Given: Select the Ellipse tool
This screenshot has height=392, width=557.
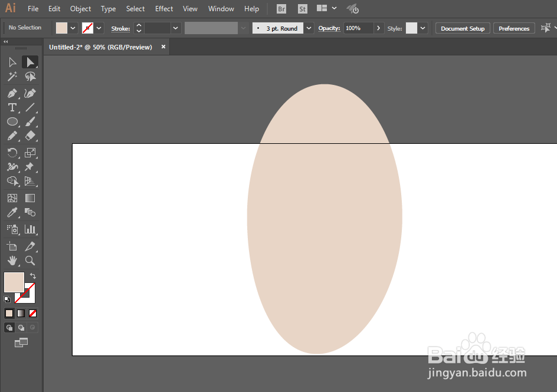Looking at the screenshot, I should tap(12, 121).
